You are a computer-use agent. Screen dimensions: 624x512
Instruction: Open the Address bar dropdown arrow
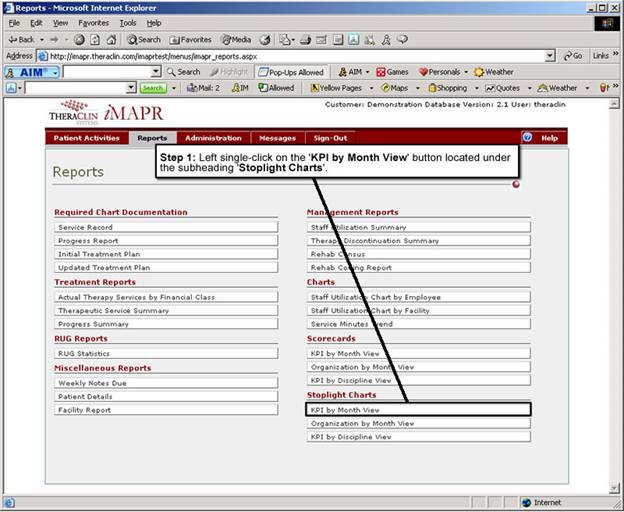550,56
